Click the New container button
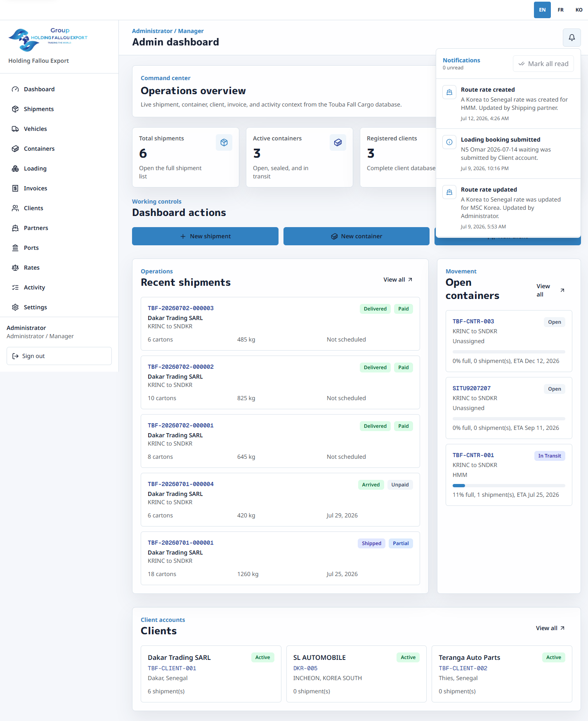This screenshot has height=721, width=588. pos(357,236)
